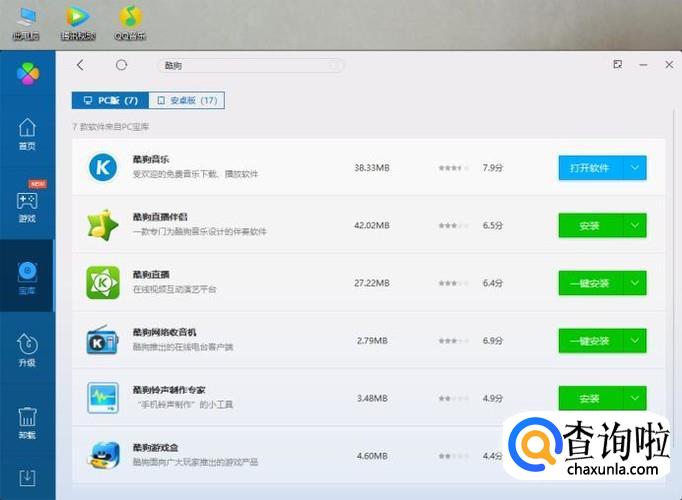682x500 pixels.
Task: Expand install dropdown arrow for 酷狗网络收音机
Action: [x=635, y=341]
